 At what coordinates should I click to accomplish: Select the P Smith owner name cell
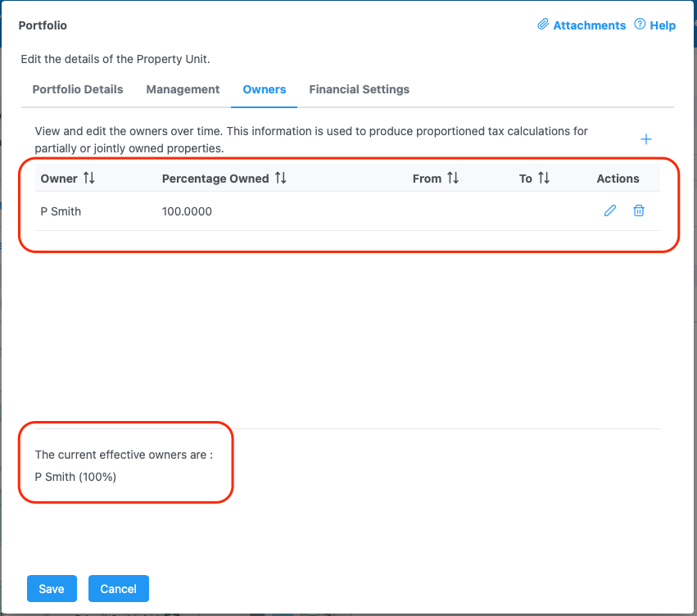(61, 211)
